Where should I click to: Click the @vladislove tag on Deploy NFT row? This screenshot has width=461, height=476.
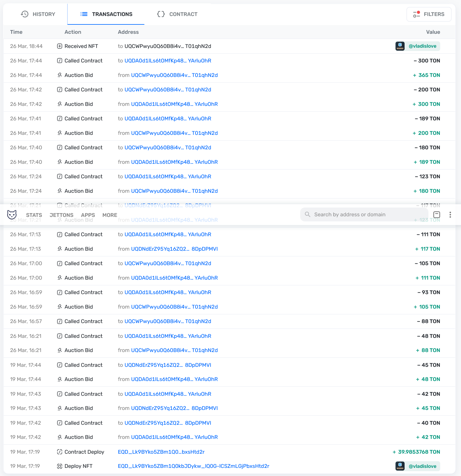pos(422,466)
